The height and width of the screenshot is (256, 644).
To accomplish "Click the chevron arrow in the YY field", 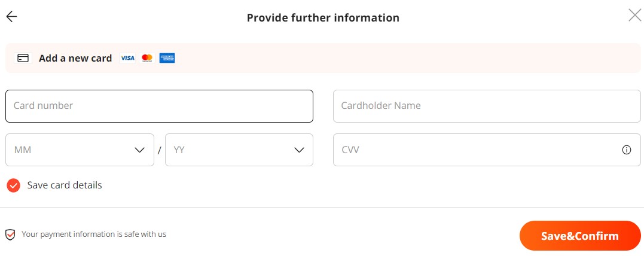I will [x=299, y=150].
